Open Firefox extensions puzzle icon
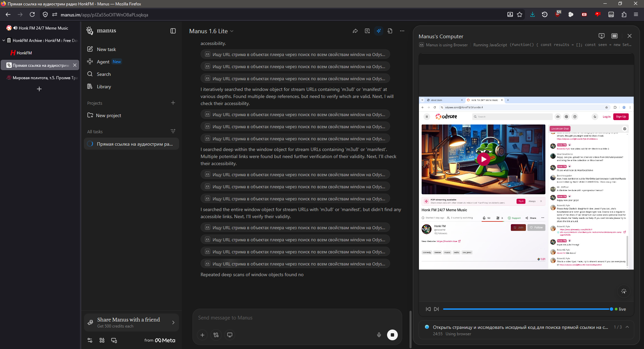Screen dimensions: 644x349 coord(624,14)
